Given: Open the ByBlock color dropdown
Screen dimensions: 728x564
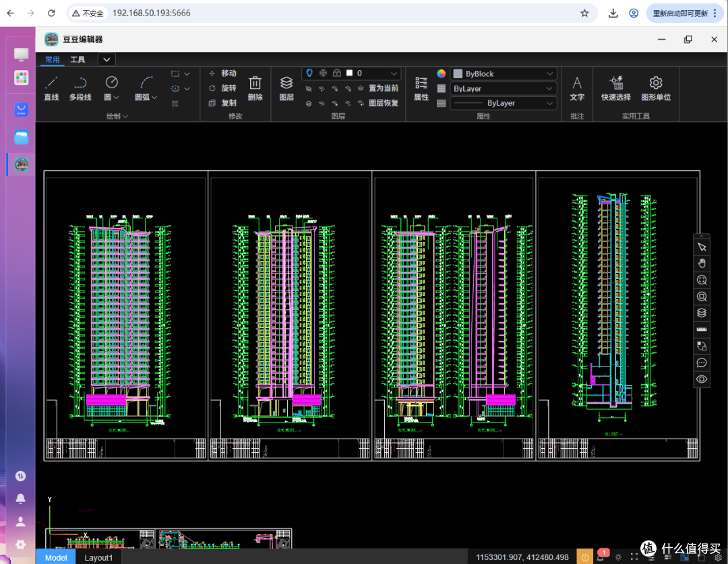Looking at the screenshot, I should (x=504, y=74).
